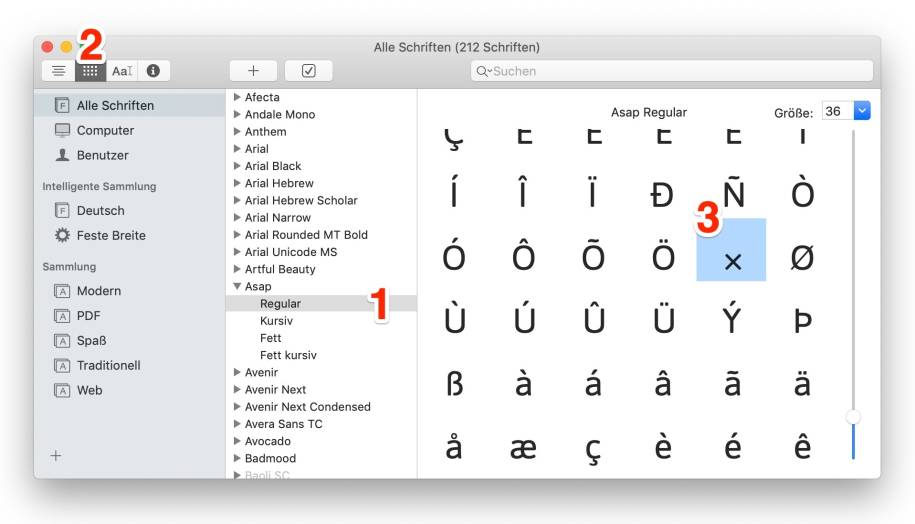Add a new collection with sidebar plus

(56, 456)
